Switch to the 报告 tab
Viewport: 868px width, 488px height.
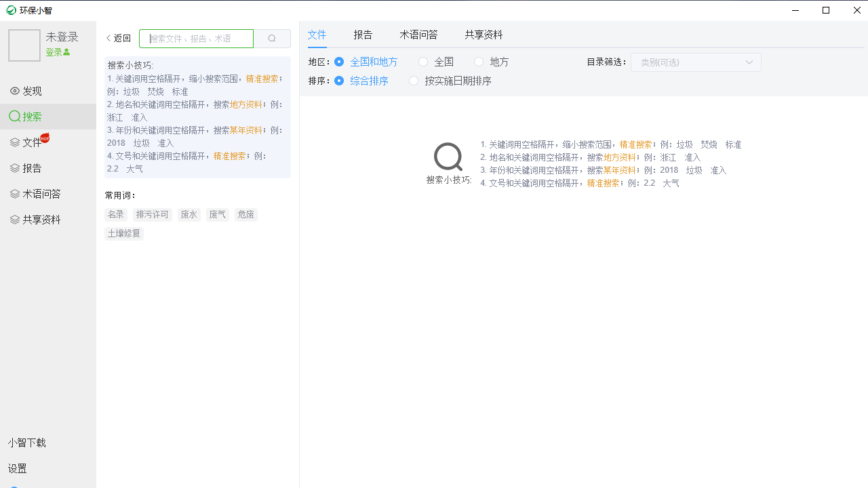[x=363, y=34]
